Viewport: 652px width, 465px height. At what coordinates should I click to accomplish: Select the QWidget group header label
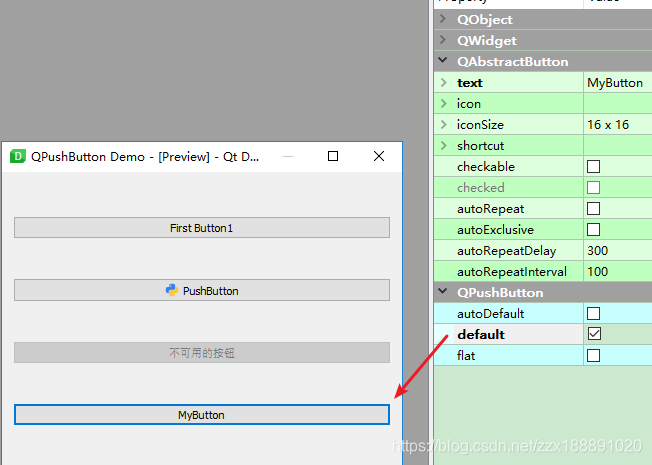tap(487, 41)
